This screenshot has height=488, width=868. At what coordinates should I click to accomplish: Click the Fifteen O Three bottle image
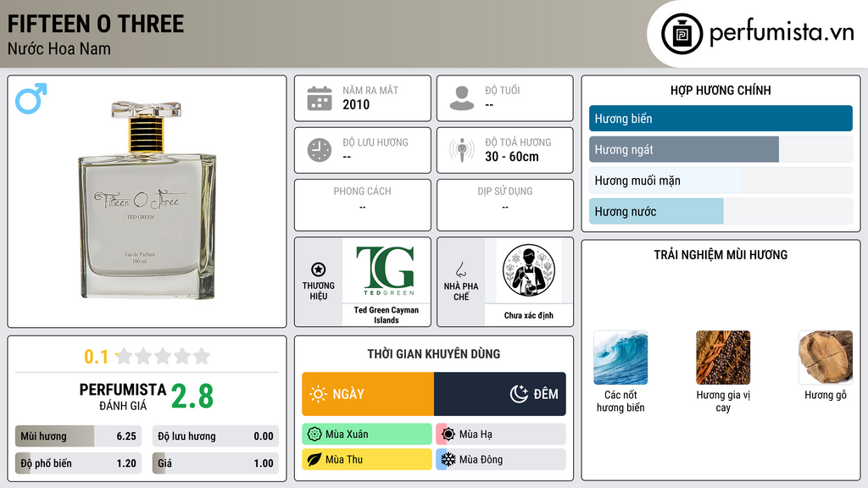pos(147,200)
